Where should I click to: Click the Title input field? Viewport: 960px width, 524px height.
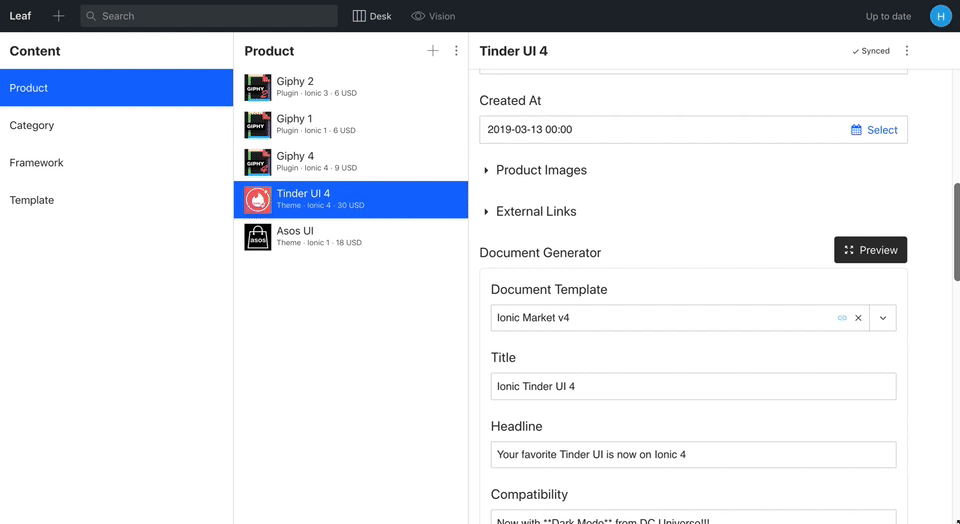693,386
